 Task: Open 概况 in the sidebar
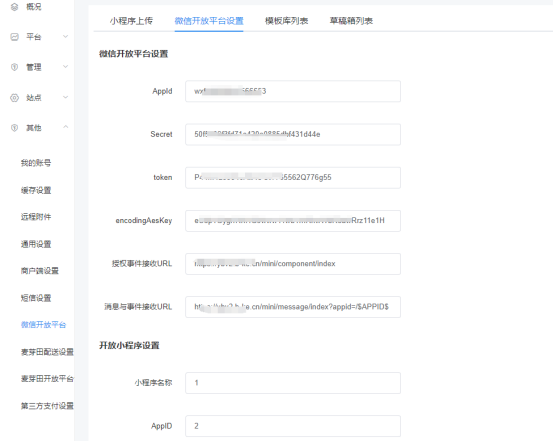pos(34,7)
